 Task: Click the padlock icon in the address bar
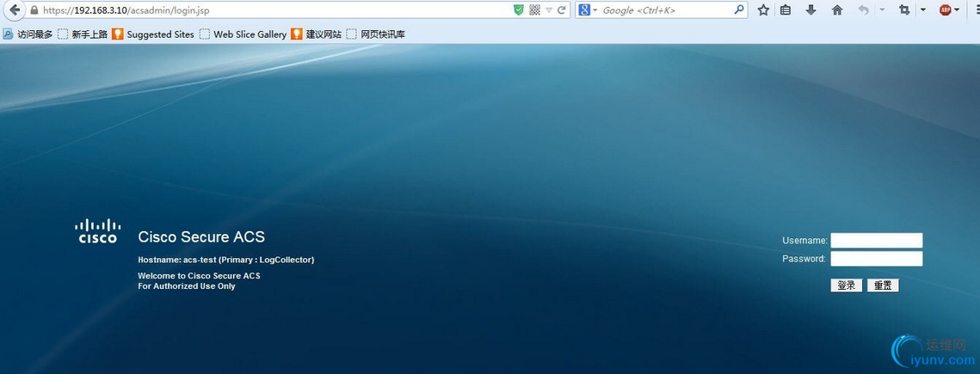pos(34,10)
